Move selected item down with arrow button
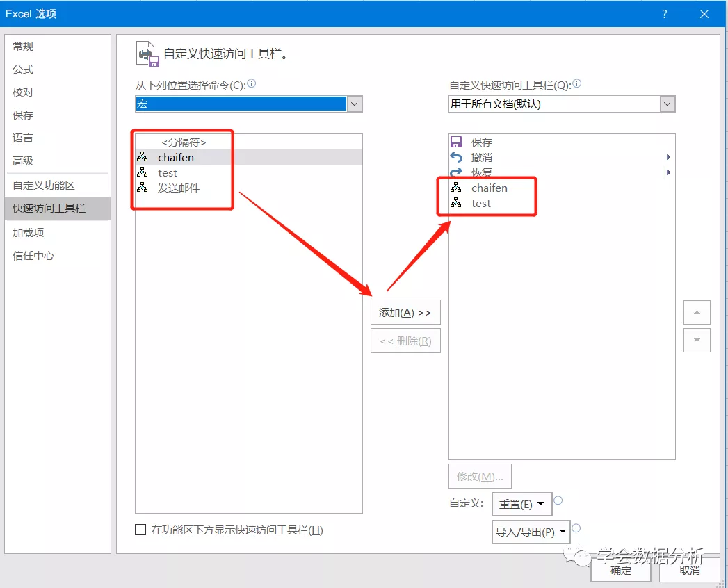Image resolution: width=728 pixels, height=588 pixels. click(697, 340)
